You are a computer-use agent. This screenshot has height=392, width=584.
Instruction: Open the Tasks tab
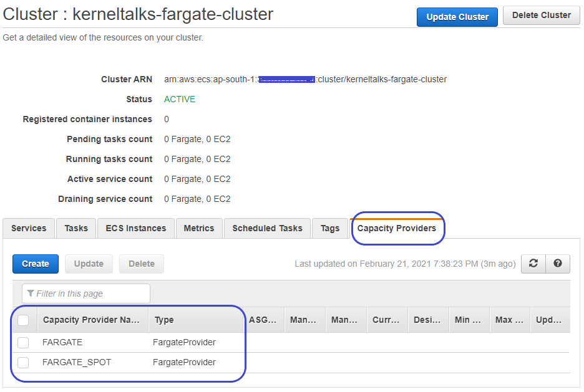click(76, 228)
